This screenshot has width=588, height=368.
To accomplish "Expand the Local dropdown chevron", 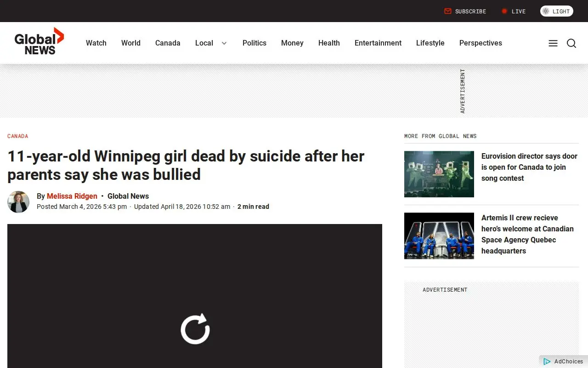I will [224, 43].
